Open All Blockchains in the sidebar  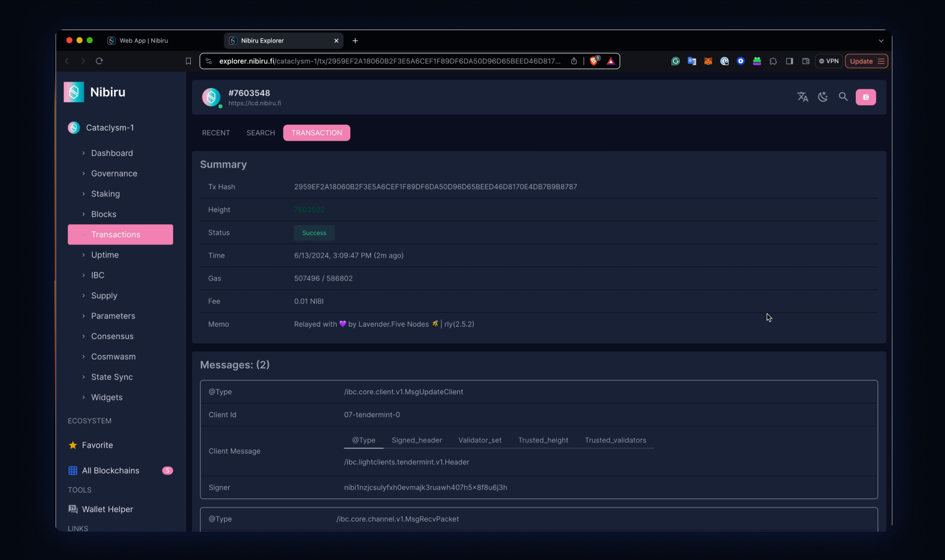pyautogui.click(x=120, y=471)
